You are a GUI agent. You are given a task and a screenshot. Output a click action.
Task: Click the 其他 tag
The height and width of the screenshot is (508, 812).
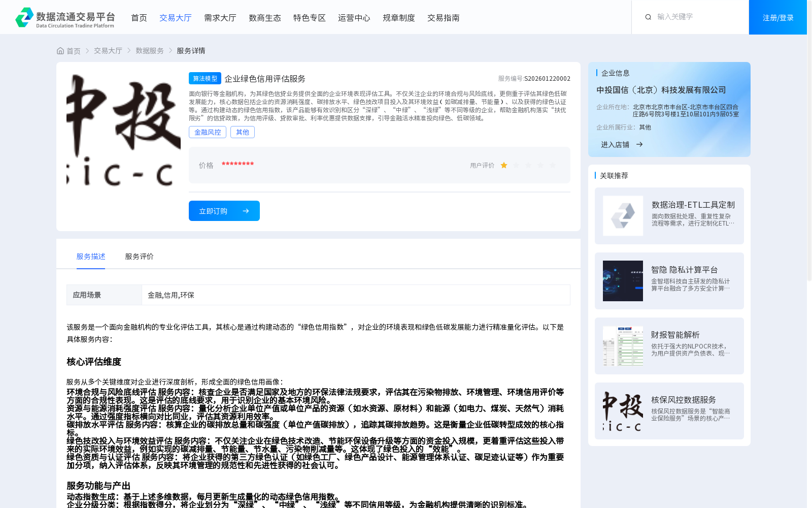243,132
